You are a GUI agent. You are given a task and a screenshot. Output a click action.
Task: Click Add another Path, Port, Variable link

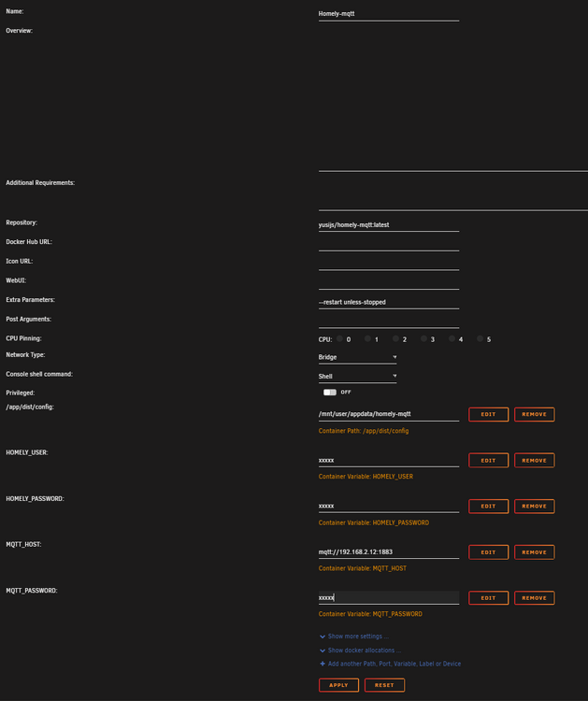coord(394,664)
